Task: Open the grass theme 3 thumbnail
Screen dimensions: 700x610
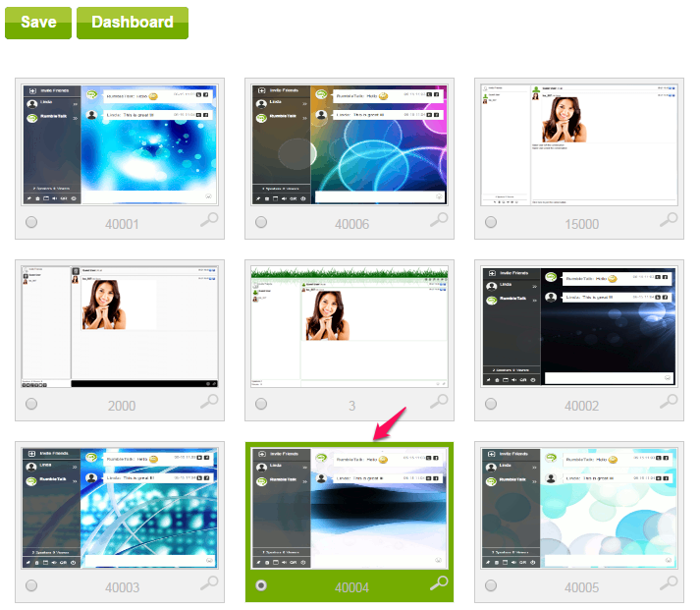Action: pyautogui.click(x=349, y=325)
